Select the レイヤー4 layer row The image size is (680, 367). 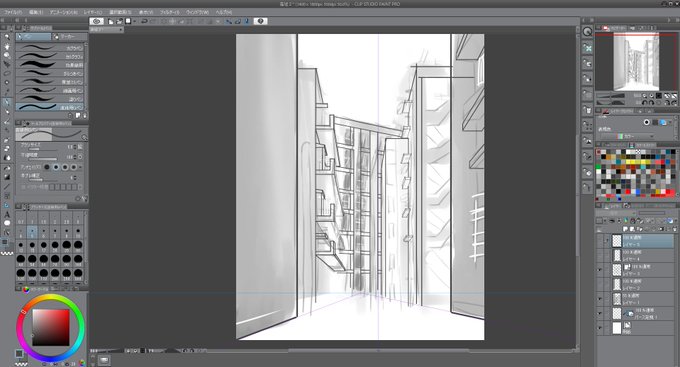tap(635, 255)
